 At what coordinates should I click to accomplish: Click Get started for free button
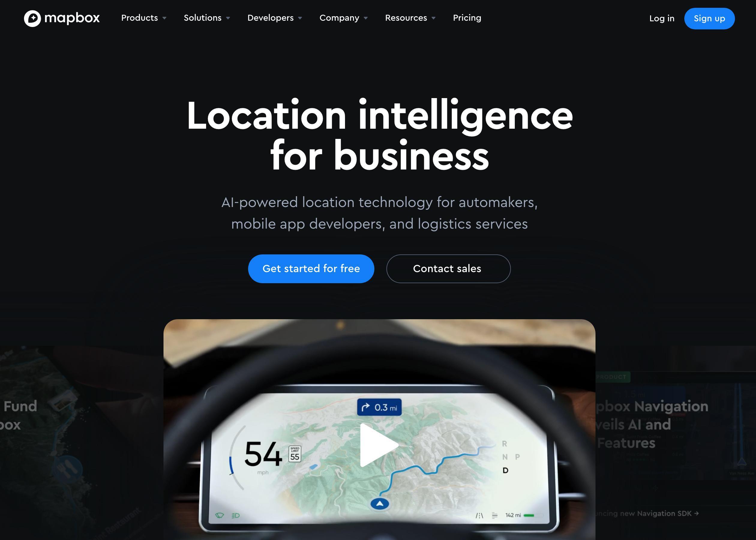tap(311, 268)
